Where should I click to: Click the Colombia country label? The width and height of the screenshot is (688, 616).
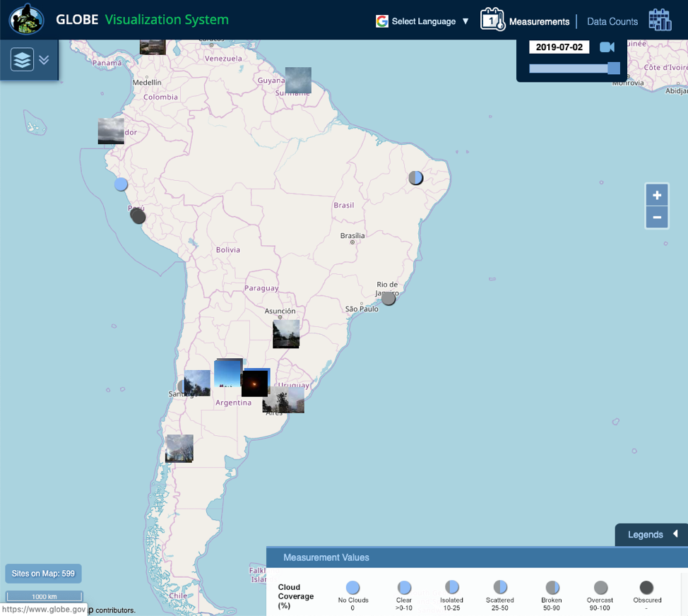pos(160,97)
